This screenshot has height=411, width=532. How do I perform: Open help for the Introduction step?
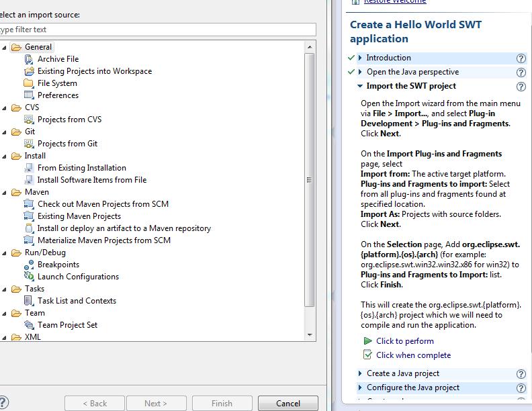coord(521,58)
